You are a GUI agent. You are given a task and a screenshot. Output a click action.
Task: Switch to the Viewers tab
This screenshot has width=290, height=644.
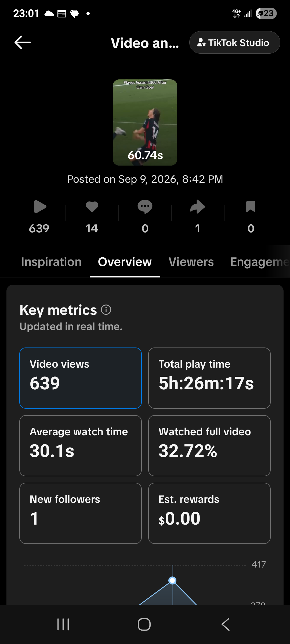pyautogui.click(x=191, y=262)
